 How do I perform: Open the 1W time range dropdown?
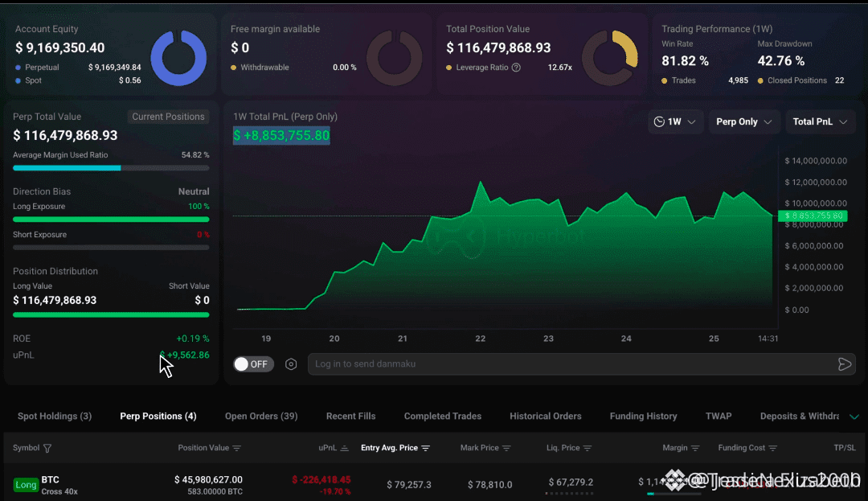675,121
